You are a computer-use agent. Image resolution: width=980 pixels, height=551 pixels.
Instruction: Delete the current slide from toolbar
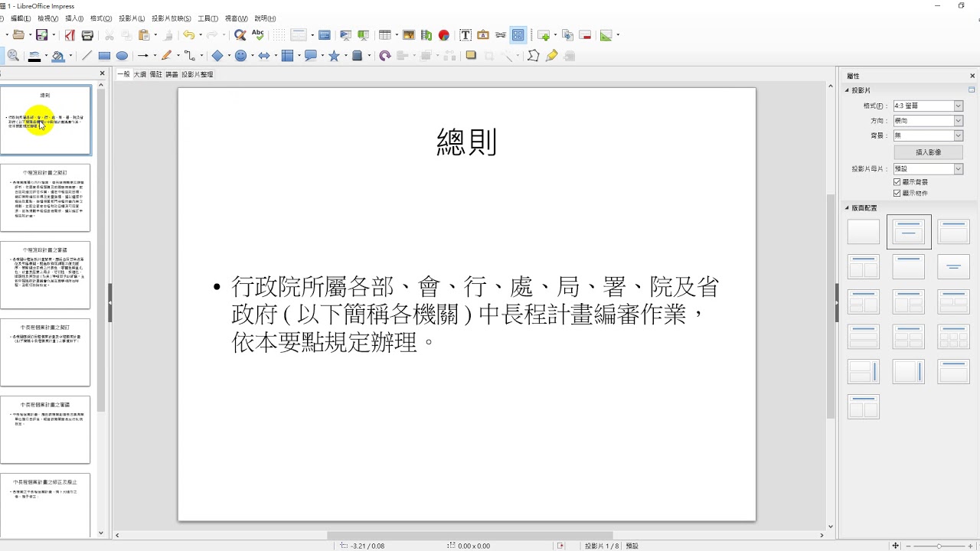[x=585, y=35]
